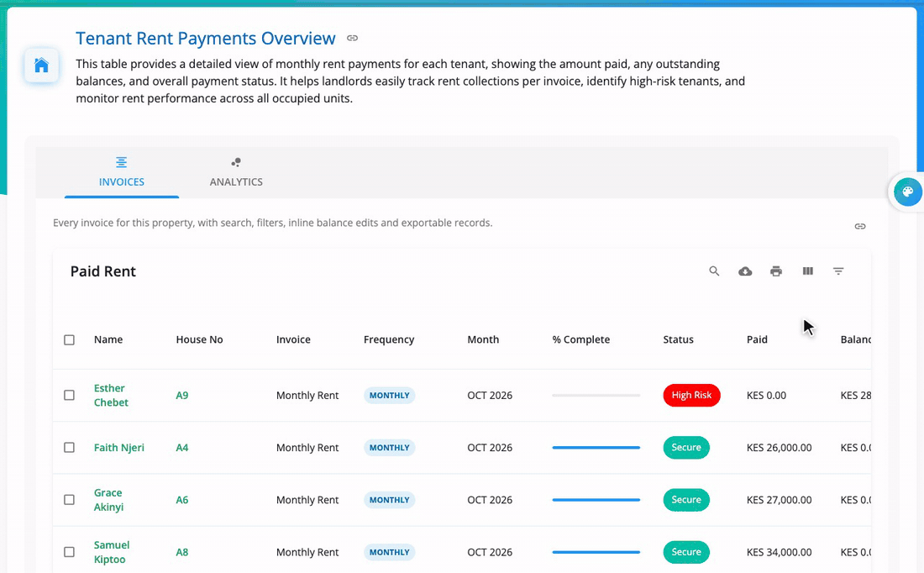Open the theme palette floating button
Viewport: 924px width, 573px height.
[x=907, y=192]
